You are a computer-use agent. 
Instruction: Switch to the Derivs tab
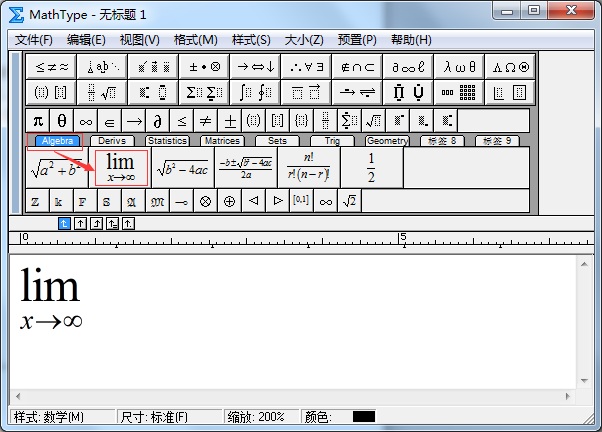click(x=112, y=141)
